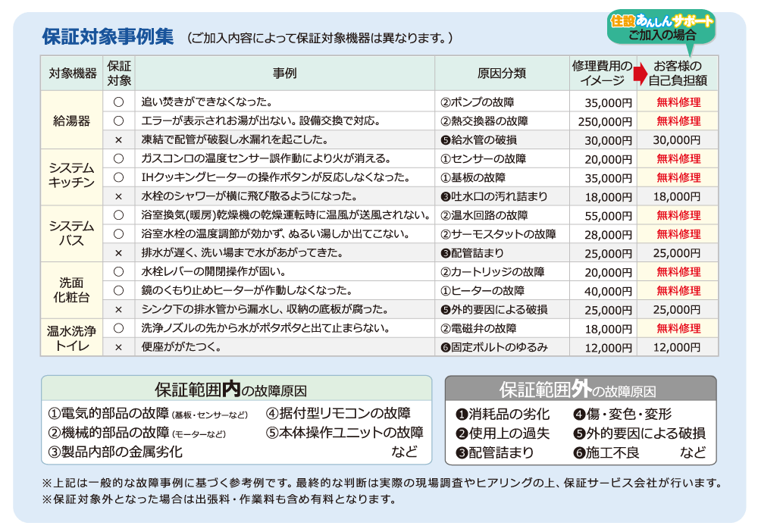Select ❶消耗品の劣化 in the out-of-coverage list
The image size is (758, 532).
coord(502,414)
